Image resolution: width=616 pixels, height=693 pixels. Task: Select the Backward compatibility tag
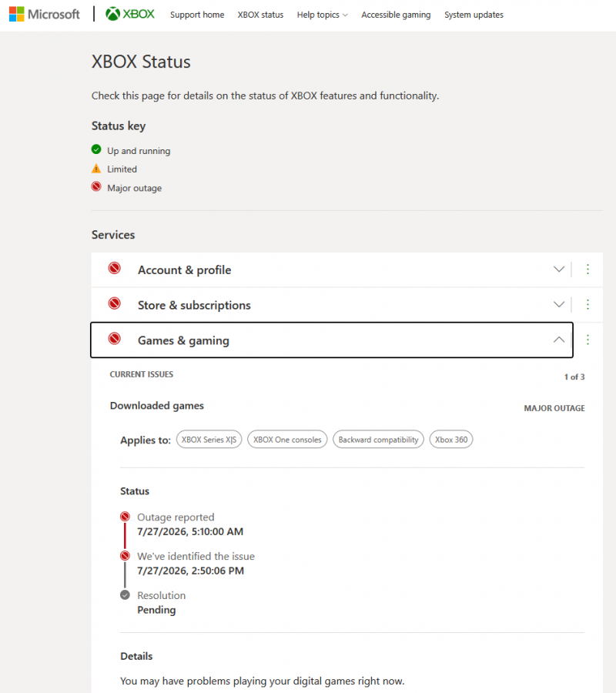click(378, 440)
